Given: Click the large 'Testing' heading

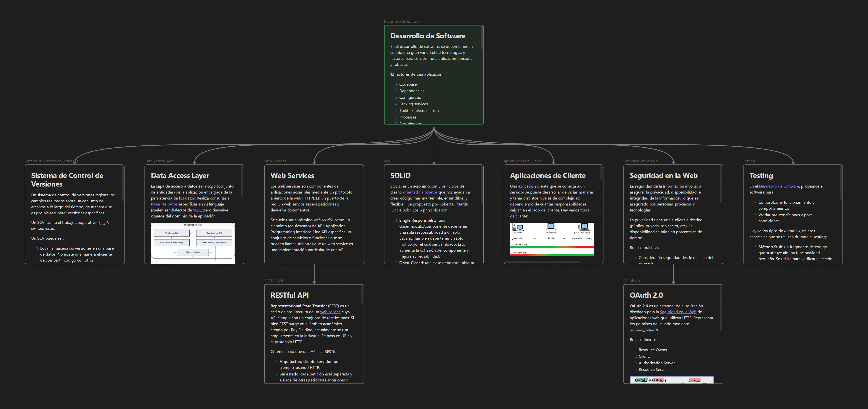Looking at the screenshot, I should click(x=761, y=176).
